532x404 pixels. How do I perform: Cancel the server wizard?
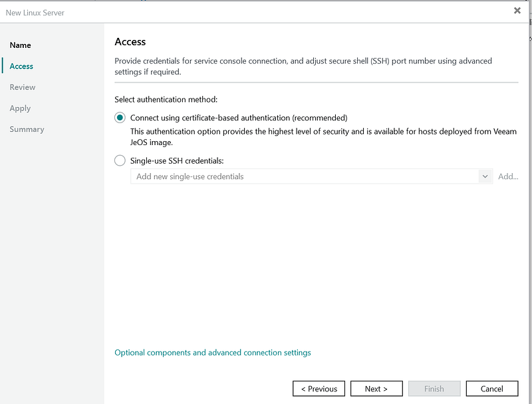tap(492, 389)
